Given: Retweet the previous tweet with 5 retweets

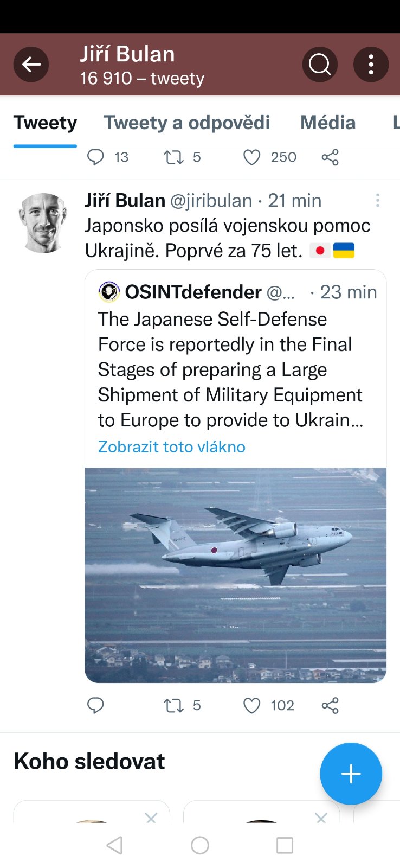Looking at the screenshot, I should point(174,157).
